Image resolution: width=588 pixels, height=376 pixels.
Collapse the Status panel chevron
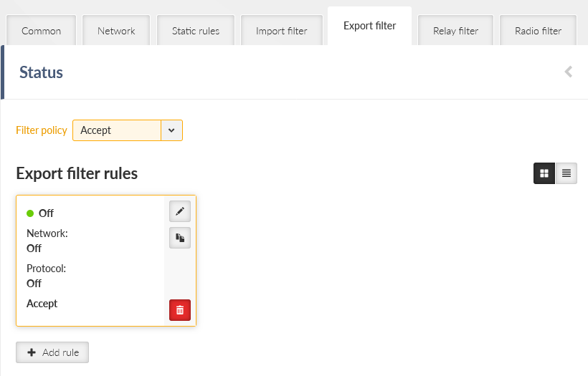click(569, 72)
